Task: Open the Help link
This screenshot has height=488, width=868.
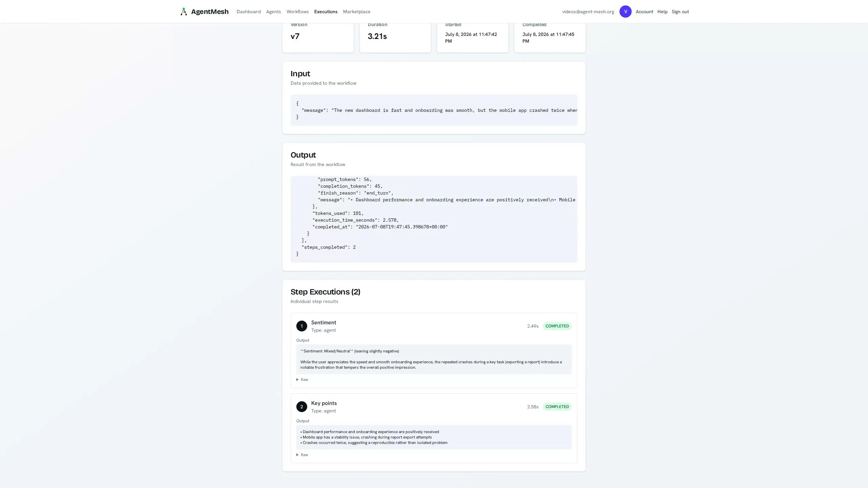Action: point(662,12)
